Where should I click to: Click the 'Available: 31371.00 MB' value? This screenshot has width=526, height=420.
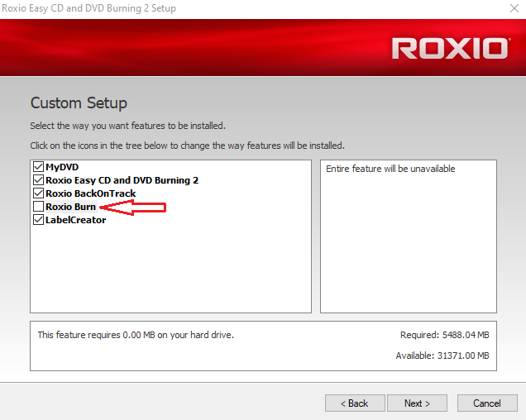[x=442, y=356]
